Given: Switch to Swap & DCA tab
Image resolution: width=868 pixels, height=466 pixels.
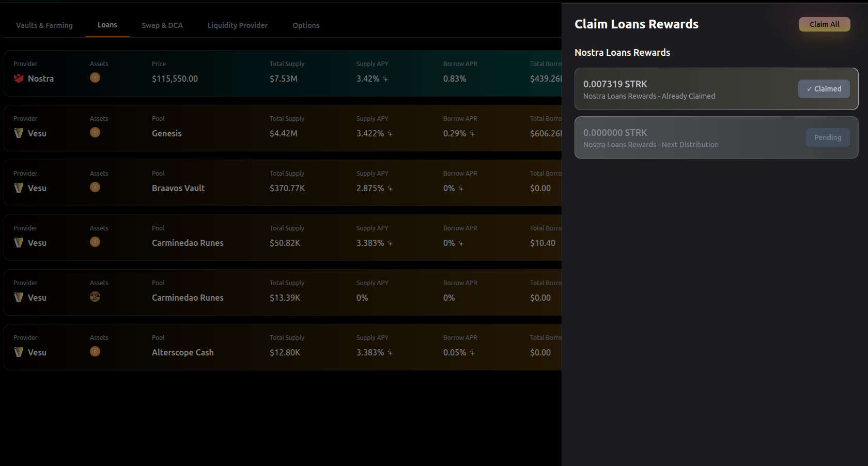Looking at the screenshot, I should (x=162, y=25).
